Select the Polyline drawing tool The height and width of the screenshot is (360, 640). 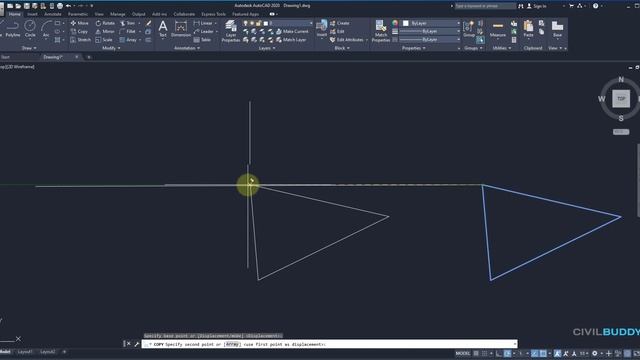point(13,29)
